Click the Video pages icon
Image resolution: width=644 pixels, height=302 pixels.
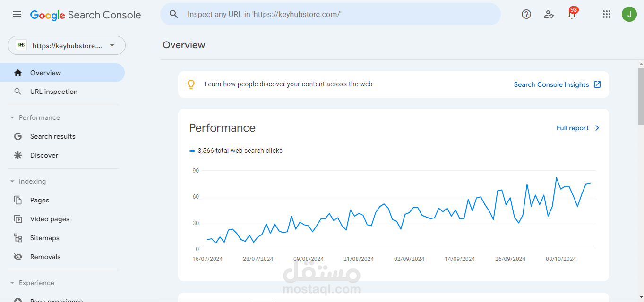(x=18, y=219)
